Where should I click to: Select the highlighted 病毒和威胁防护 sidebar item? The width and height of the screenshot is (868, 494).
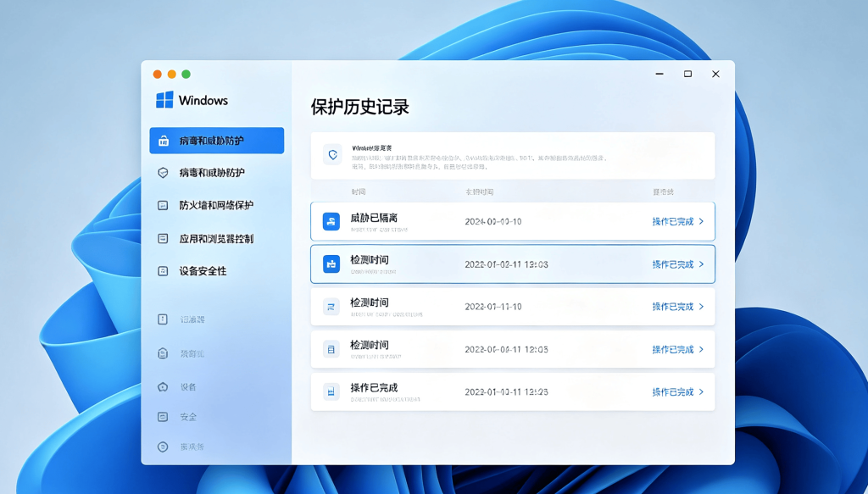pyautogui.click(x=216, y=141)
